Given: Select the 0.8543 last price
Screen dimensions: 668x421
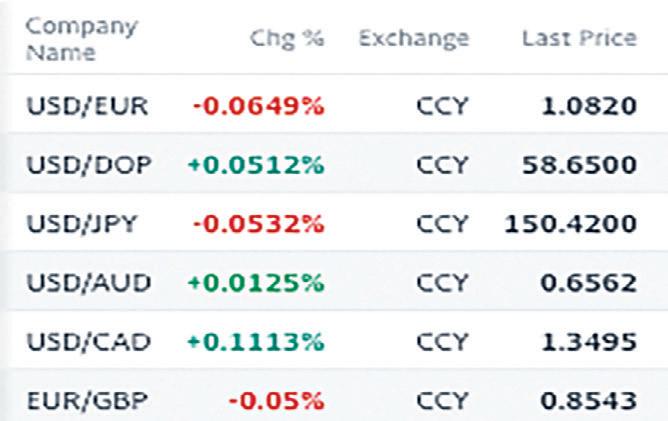Looking at the screenshot, I should coord(592,401).
